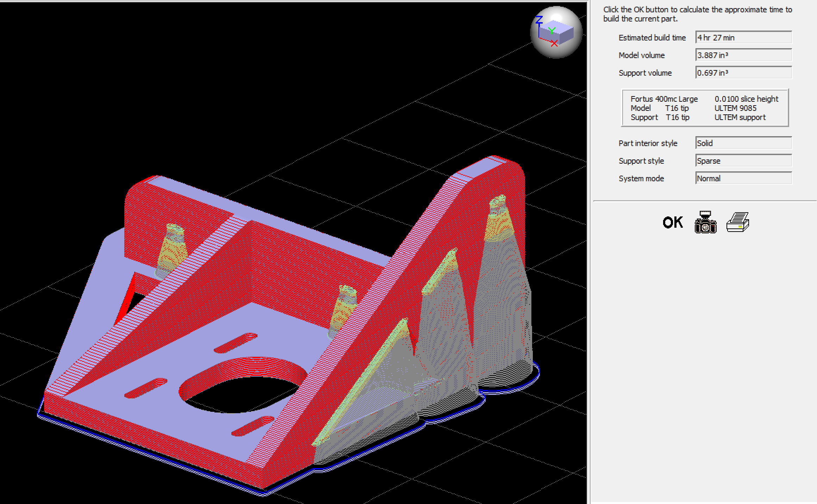Image resolution: width=817 pixels, height=504 pixels.
Task: Click the Support style Sparse field
Action: click(743, 161)
